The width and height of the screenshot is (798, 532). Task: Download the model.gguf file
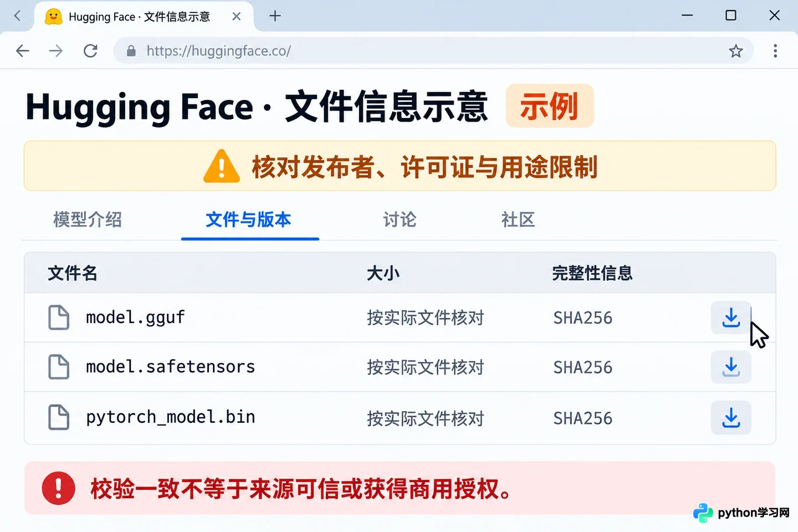pos(731,318)
